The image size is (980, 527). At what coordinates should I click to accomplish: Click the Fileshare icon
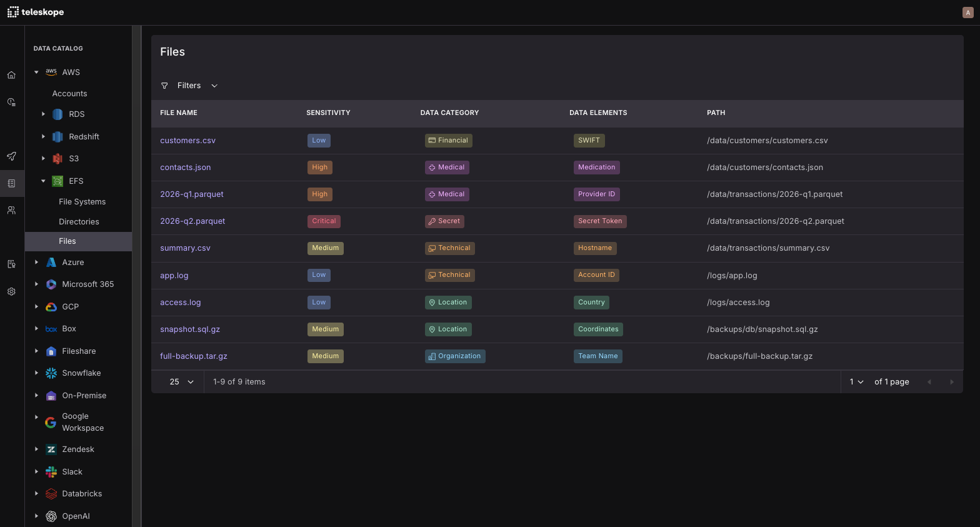pos(51,351)
